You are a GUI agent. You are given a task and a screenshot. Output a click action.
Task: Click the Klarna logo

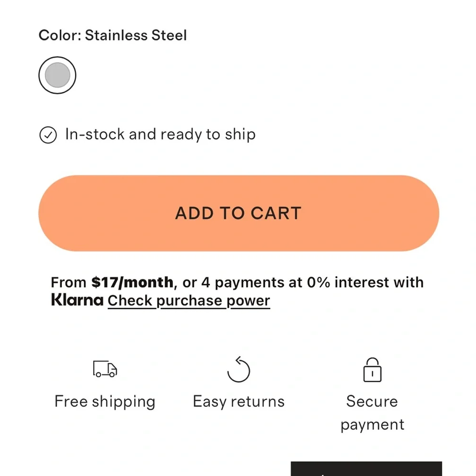tap(77, 300)
